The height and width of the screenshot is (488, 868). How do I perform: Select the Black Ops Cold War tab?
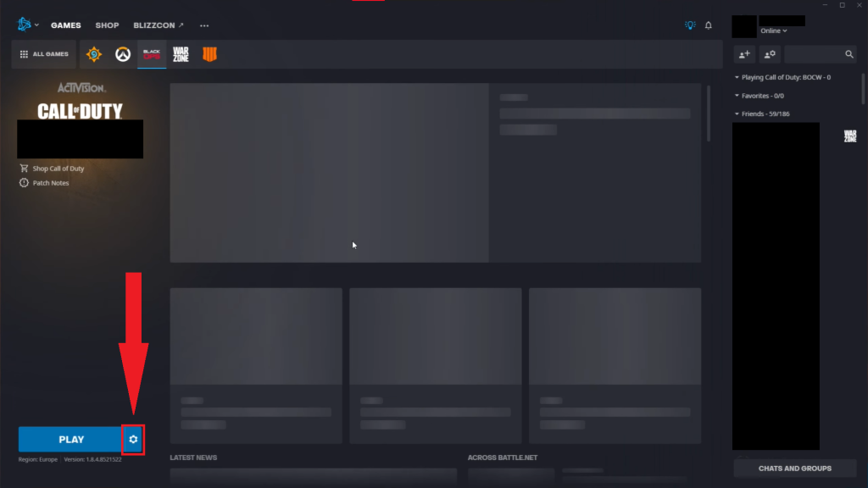point(152,54)
